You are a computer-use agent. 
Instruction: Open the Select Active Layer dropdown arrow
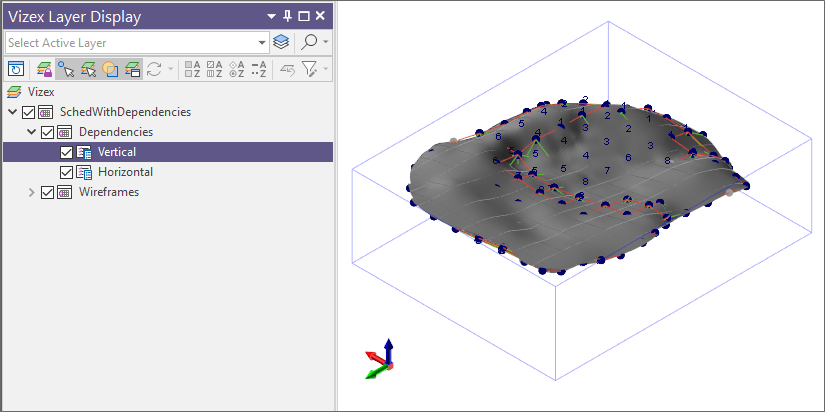tap(262, 43)
